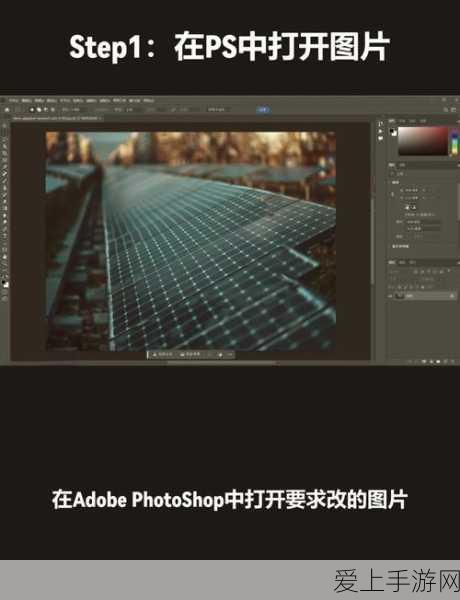This screenshot has height=600, width=460.
Task: Toggle the width-height link chain in Properties
Action: [392, 194]
